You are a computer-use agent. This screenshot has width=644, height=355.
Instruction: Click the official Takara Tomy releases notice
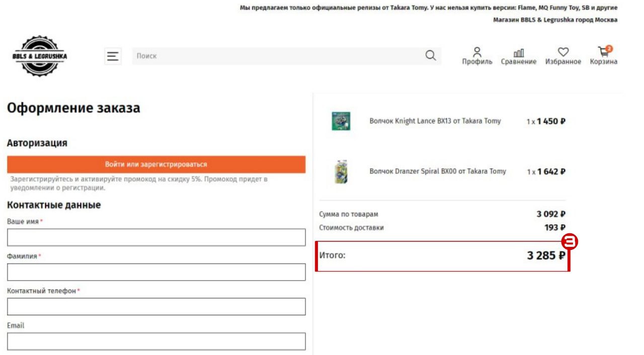pyautogui.click(x=429, y=8)
